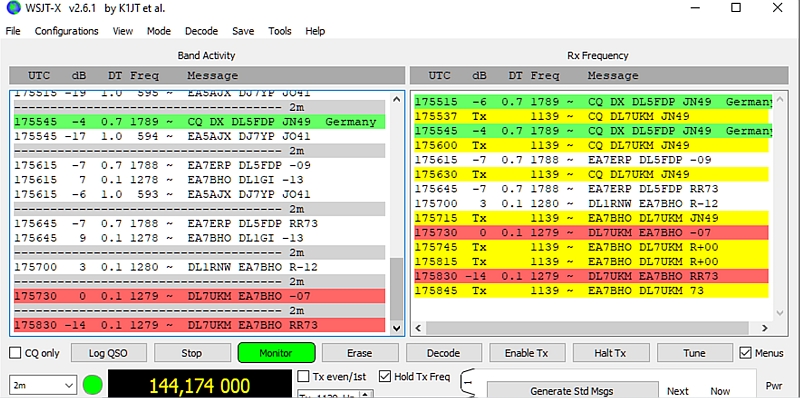Click the Rx Frequency horizontal scrollbar thumb
This screenshot has height=398, width=800.
pyautogui.click(x=587, y=328)
